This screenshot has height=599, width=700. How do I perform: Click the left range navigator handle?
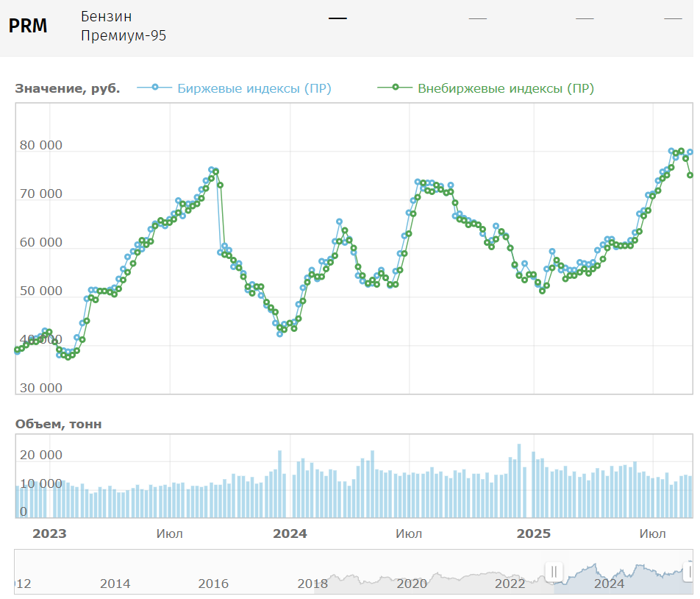tap(554, 571)
